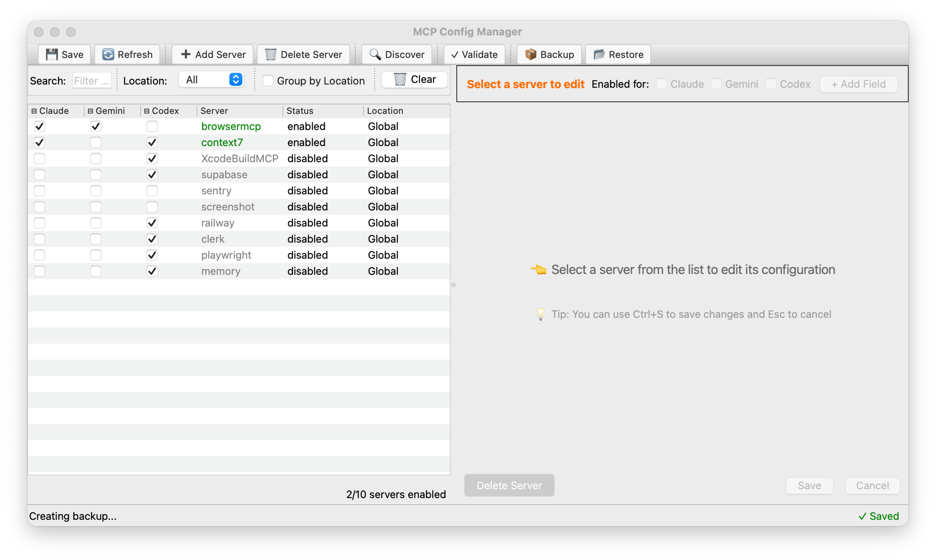Check Claude for memory server
The image size is (936, 560).
pyautogui.click(x=39, y=271)
